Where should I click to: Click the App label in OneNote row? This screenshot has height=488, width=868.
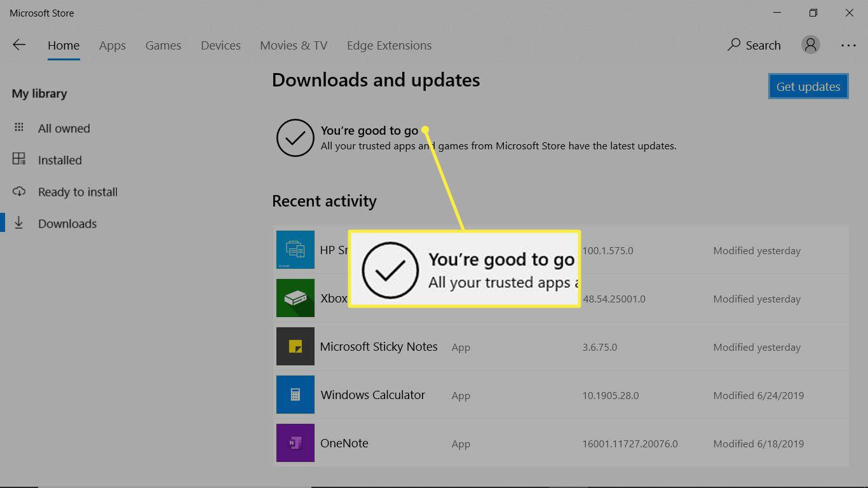pos(461,444)
